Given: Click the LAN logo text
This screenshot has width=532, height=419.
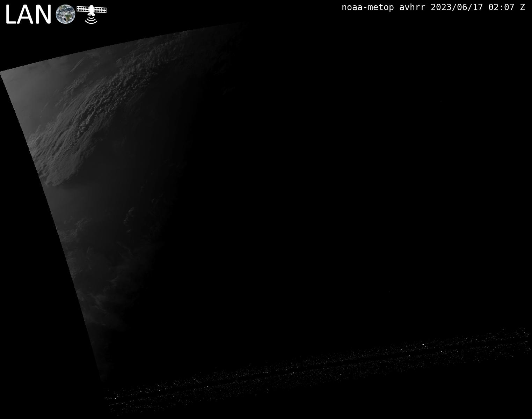Looking at the screenshot, I should coord(28,15).
